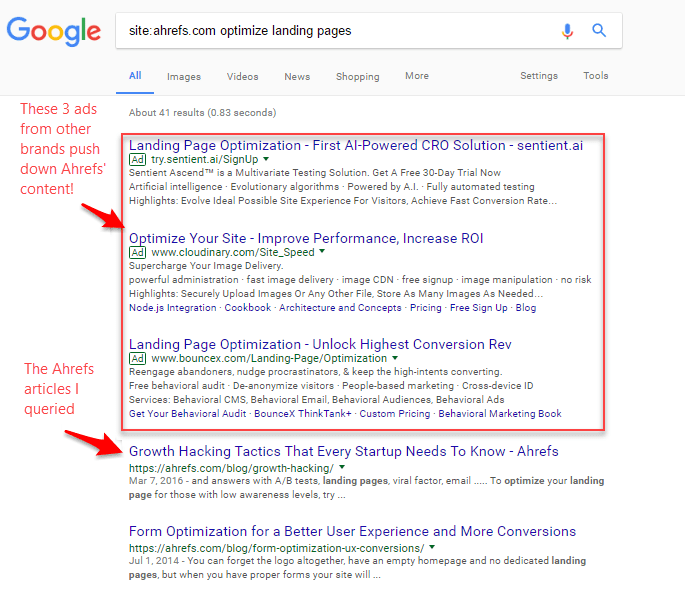Image resolution: width=685 pixels, height=595 pixels.
Task: Click the Google logo
Action: click(x=54, y=31)
